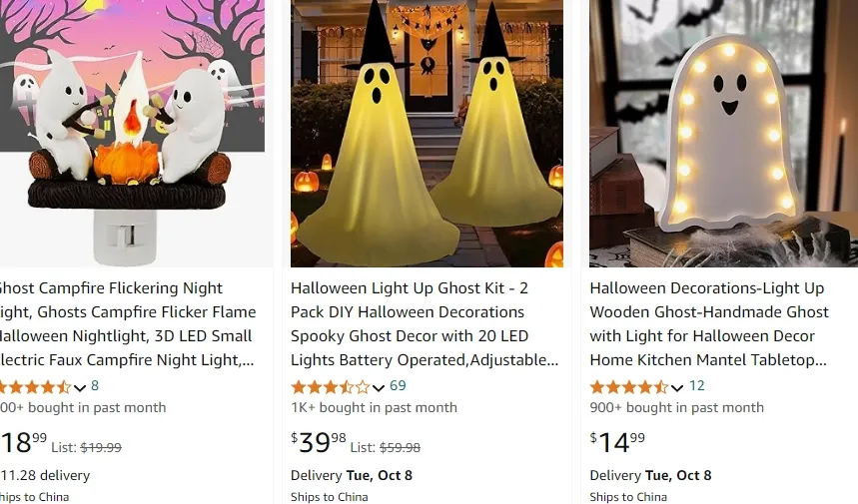Click the $18.99 price of campfire light
Image resolution: width=858 pixels, height=504 pixels.
[24, 442]
